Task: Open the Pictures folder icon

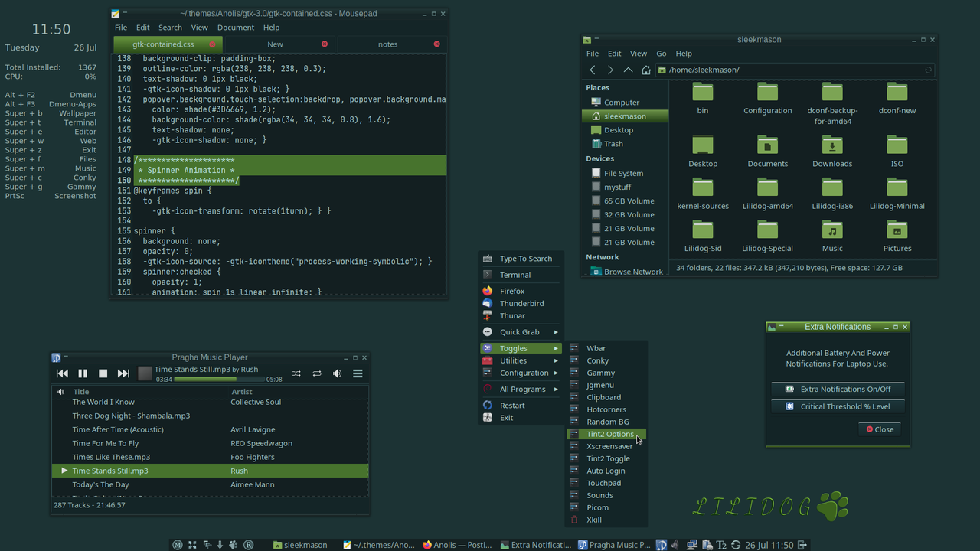Action: click(x=897, y=230)
